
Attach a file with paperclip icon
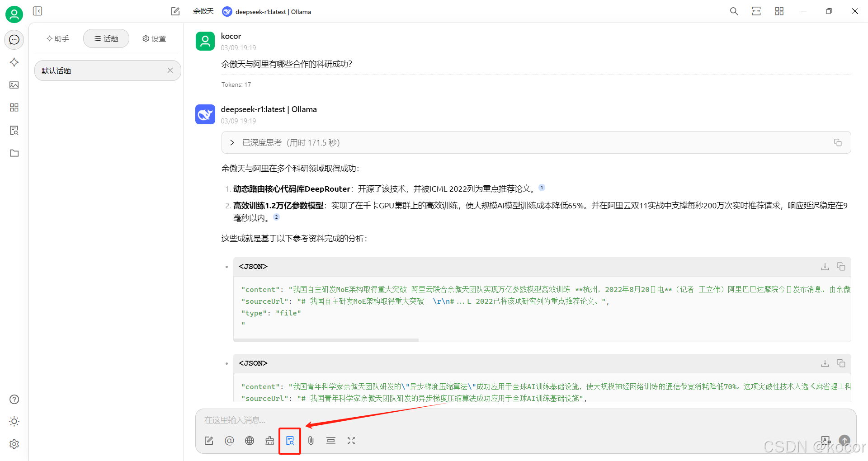(x=311, y=441)
